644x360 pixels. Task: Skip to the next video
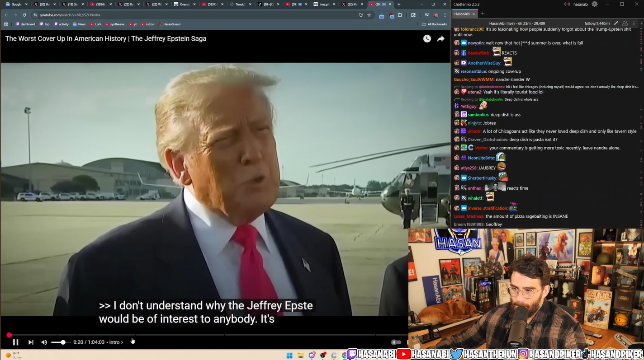point(31,342)
